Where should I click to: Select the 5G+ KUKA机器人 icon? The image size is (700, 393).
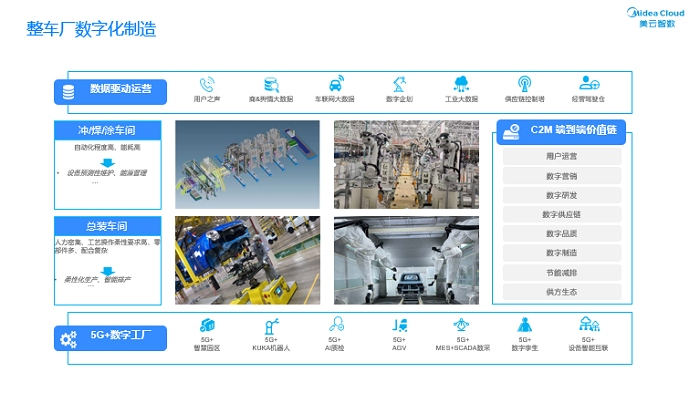(x=271, y=326)
